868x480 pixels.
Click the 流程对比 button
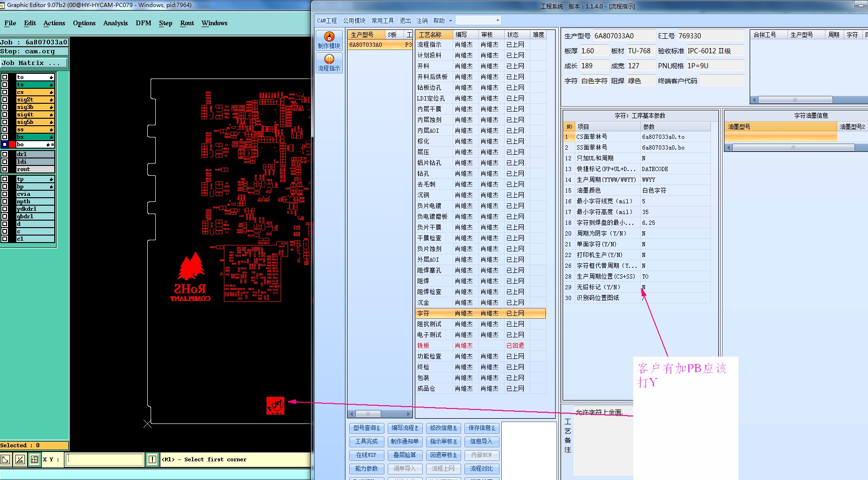pos(481,469)
